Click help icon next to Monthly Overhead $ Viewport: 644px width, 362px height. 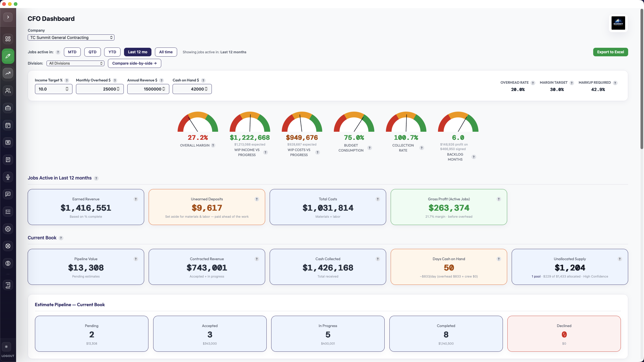coord(115,80)
